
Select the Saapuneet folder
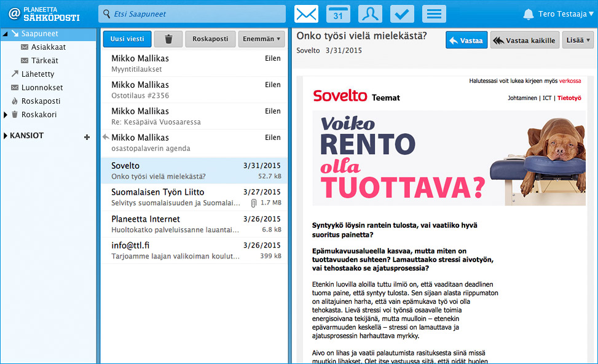pos(49,34)
